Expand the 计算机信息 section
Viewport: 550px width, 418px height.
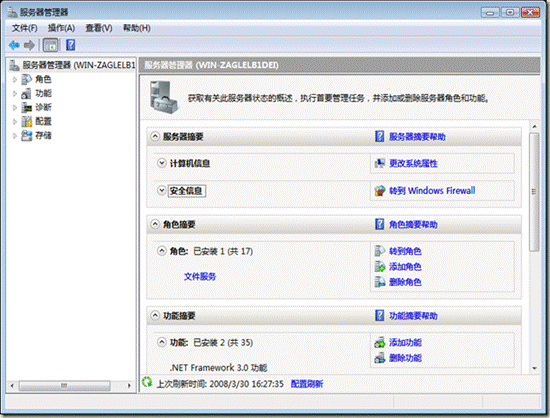(x=161, y=163)
